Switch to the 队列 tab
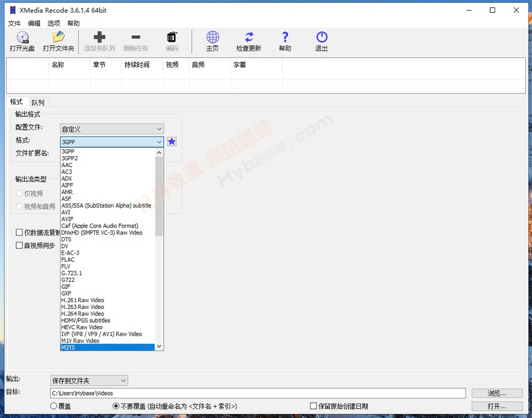 [x=38, y=102]
